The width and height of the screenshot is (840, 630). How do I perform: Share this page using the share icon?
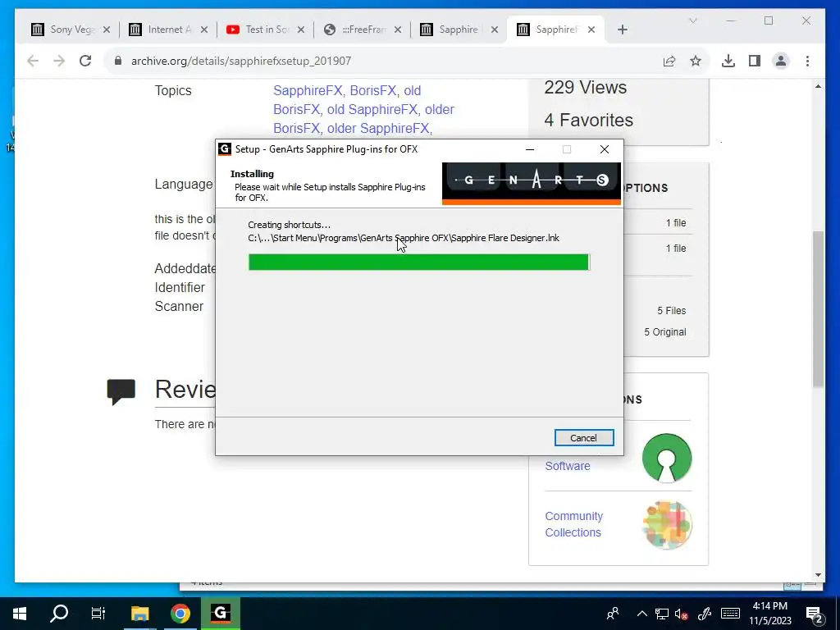(669, 61)
